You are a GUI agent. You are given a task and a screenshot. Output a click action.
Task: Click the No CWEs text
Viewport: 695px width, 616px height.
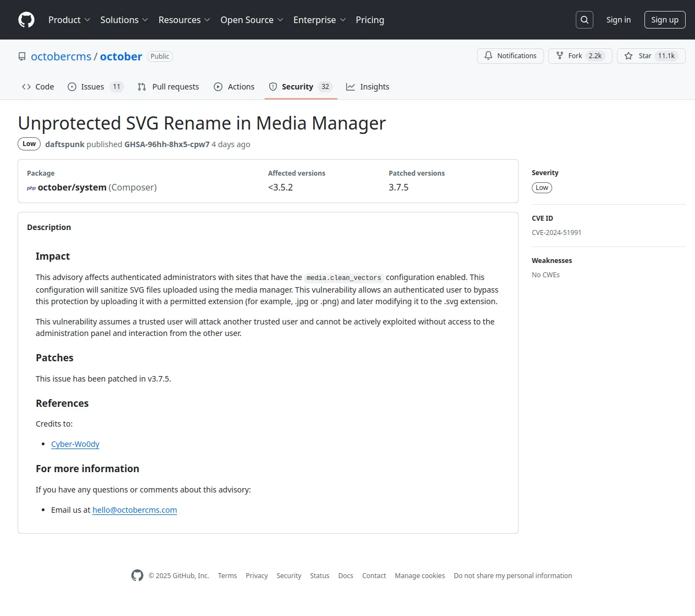pos(546,275)
